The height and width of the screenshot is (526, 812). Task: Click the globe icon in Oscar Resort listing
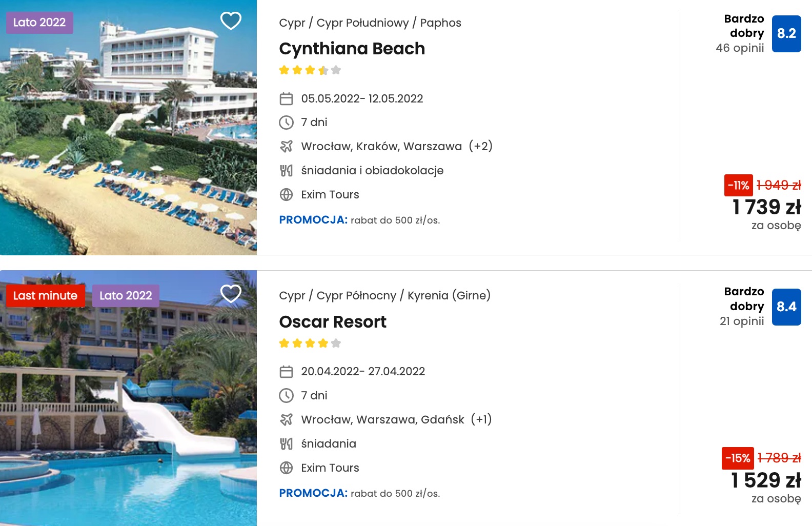point(286,468)
